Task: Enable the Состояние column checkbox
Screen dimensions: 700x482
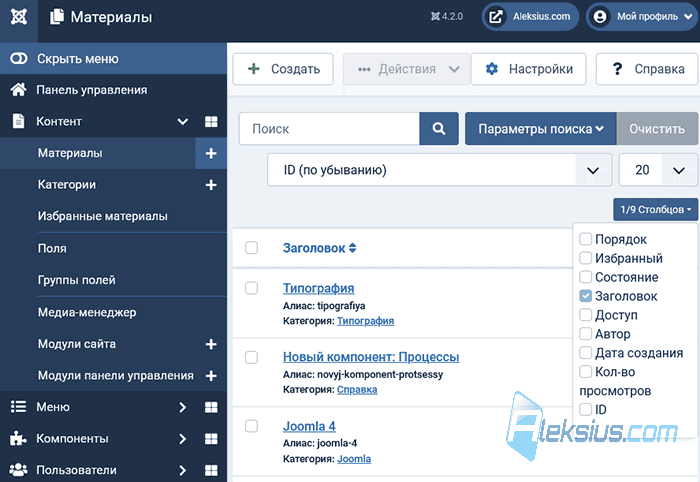Action: point(585,277)
